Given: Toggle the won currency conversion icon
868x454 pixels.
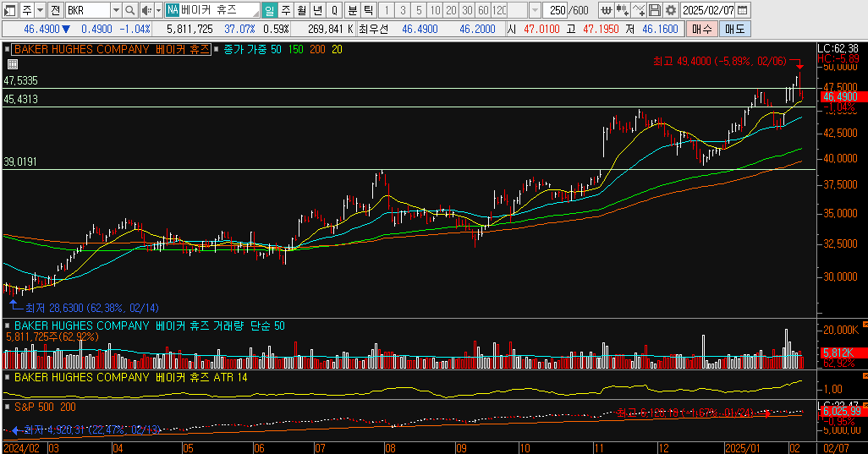Looking at the screenshot, I should pyautogui.click(x=607, y=10).
